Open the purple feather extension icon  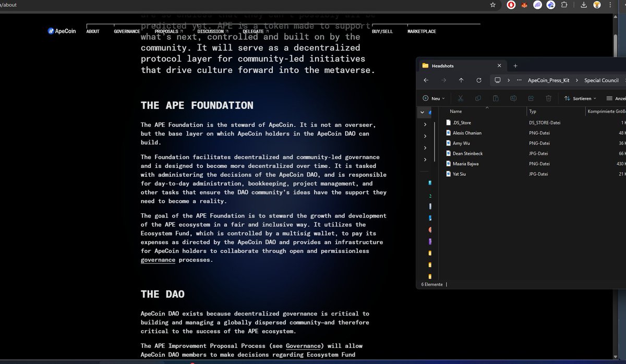537,5
